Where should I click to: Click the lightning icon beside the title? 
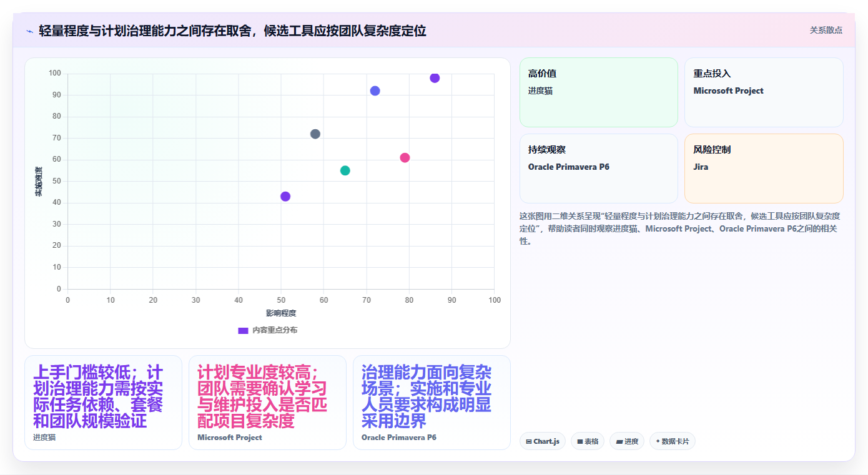(29, 31)
